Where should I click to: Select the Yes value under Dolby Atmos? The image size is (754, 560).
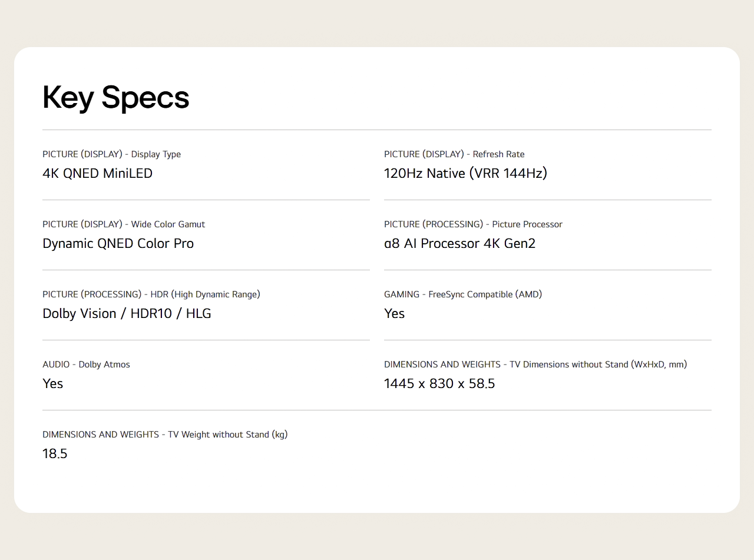(x=52, y=384)
